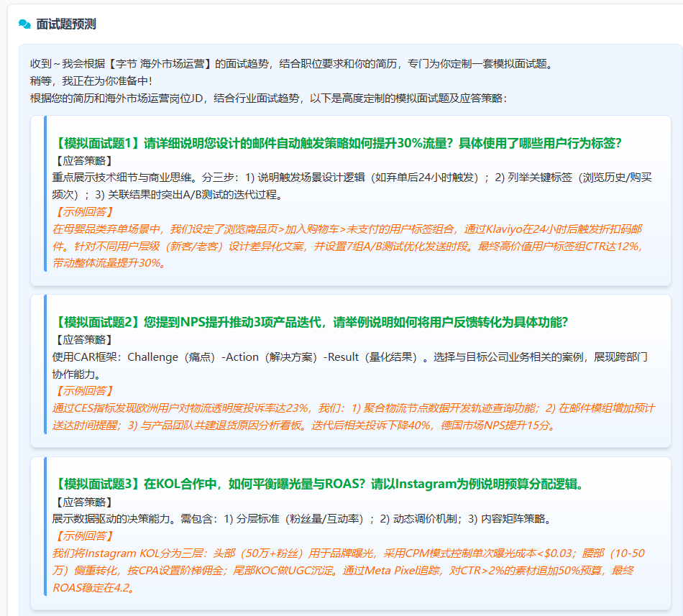Click the Instagram KOL sample answer paragraph

(349, 570)
